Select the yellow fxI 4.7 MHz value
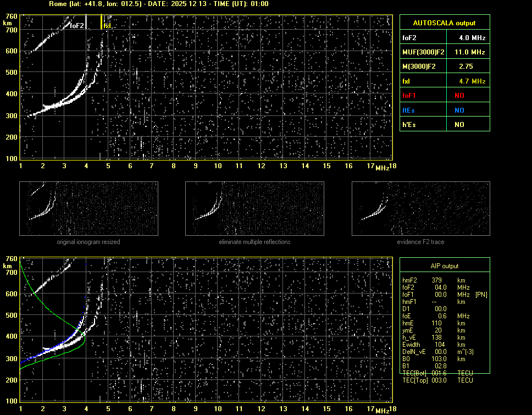 coord(472,81)
